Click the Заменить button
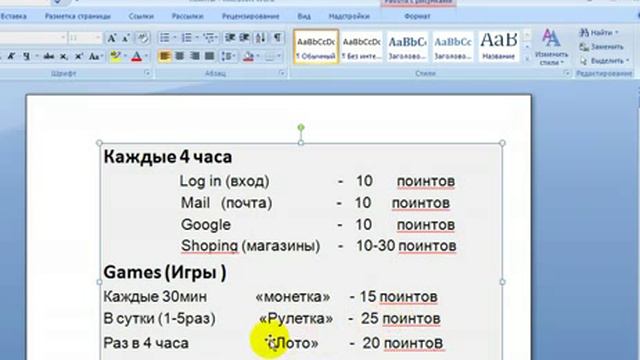 (x=602, y=47)
